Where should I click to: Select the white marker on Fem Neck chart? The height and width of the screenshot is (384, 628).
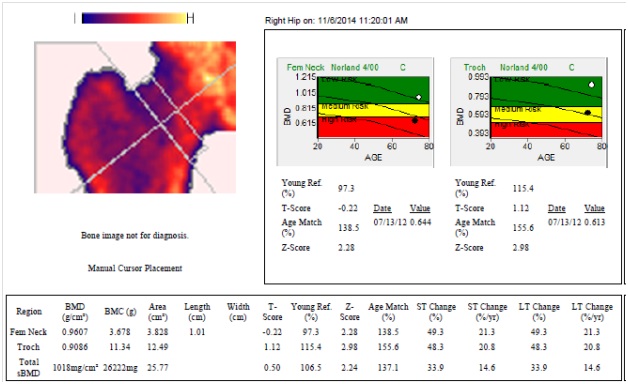(419, 97)
